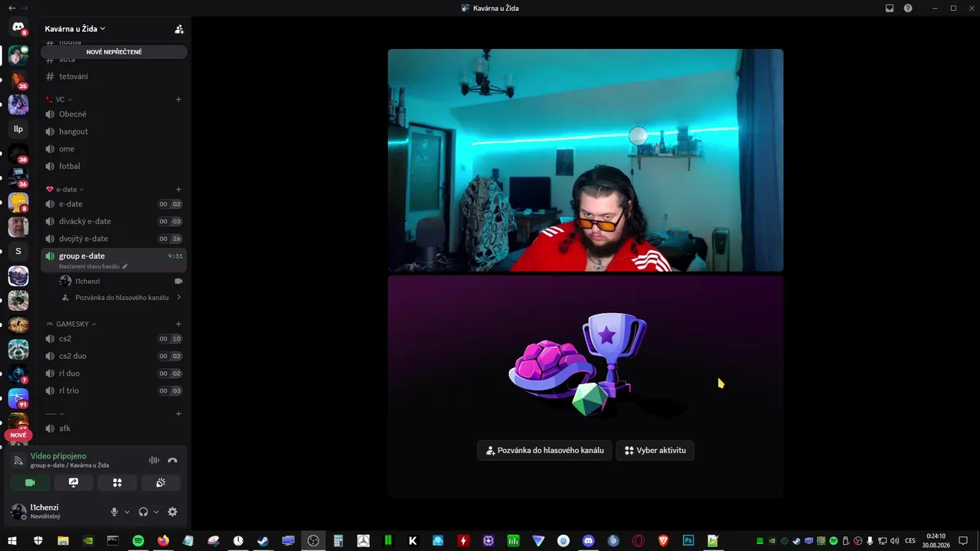Collapse the e-date category
This screenshot has width=980, height=551.
pos(65,189)
